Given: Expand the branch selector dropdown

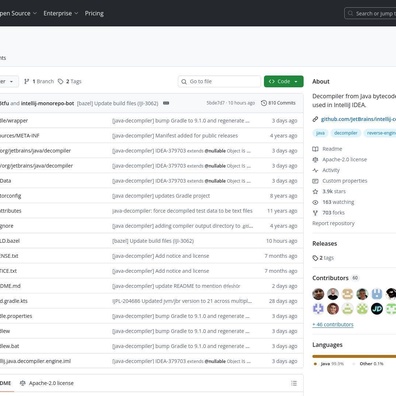Looking at the screenshot, I should [9, 81].
